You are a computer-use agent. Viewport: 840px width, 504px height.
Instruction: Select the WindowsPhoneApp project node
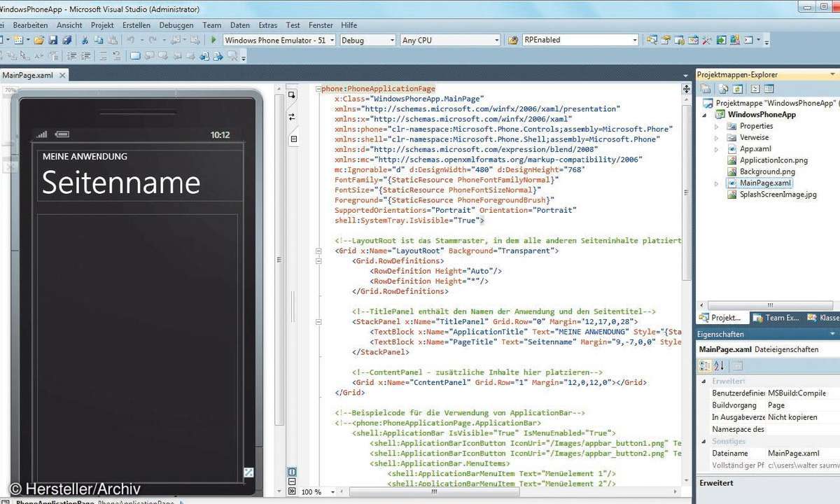point(762,115)
